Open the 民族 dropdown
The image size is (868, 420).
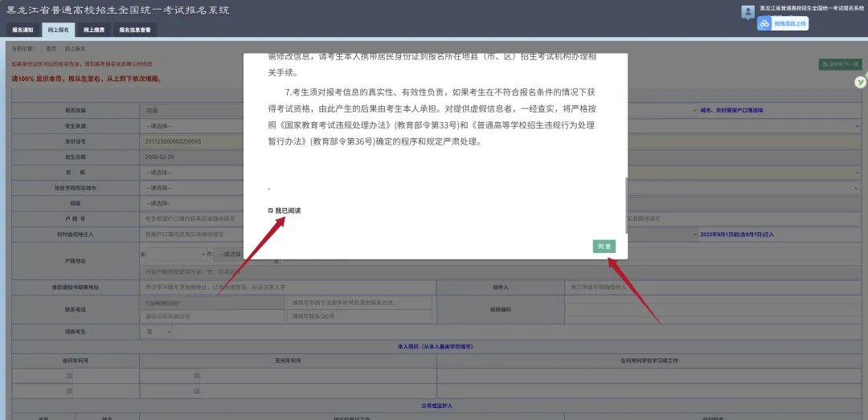[191, 173]
